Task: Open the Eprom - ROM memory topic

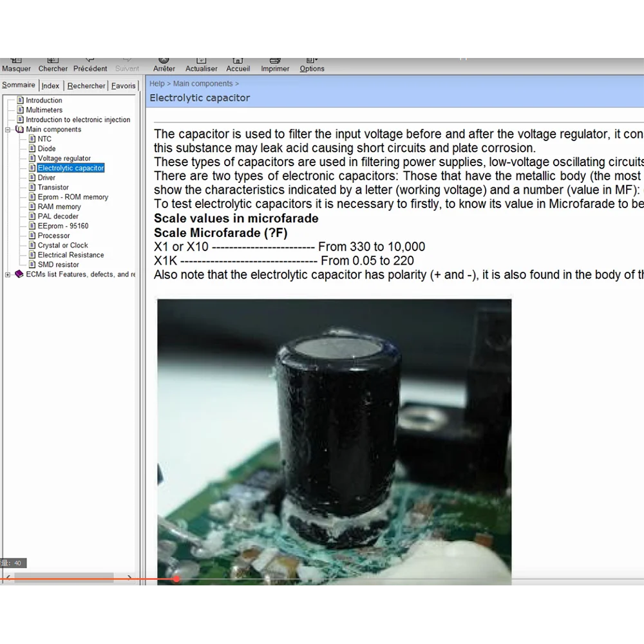Action: pos(73,196)
